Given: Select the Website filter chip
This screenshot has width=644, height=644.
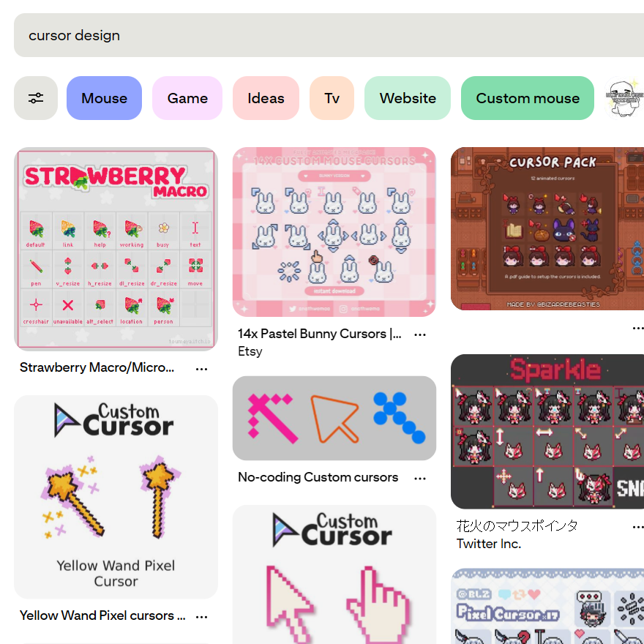Looking at the screenshot, I should [408, 98].
